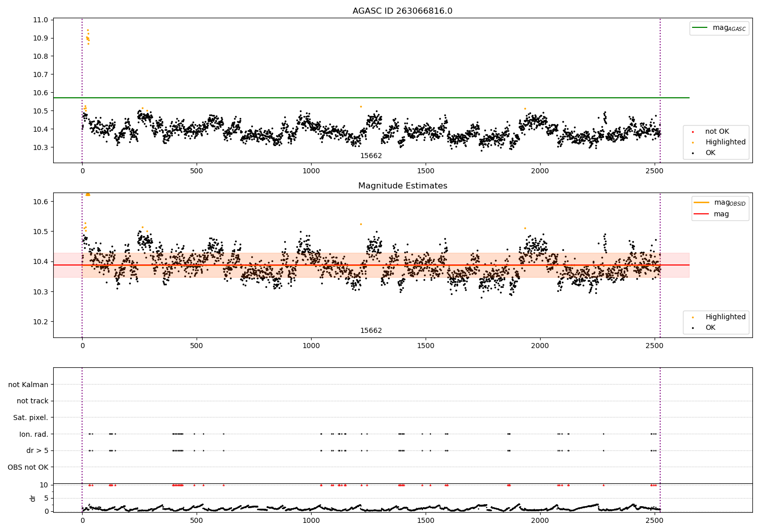Click the 'not Kalman' axis label

(x=28, y=385)
